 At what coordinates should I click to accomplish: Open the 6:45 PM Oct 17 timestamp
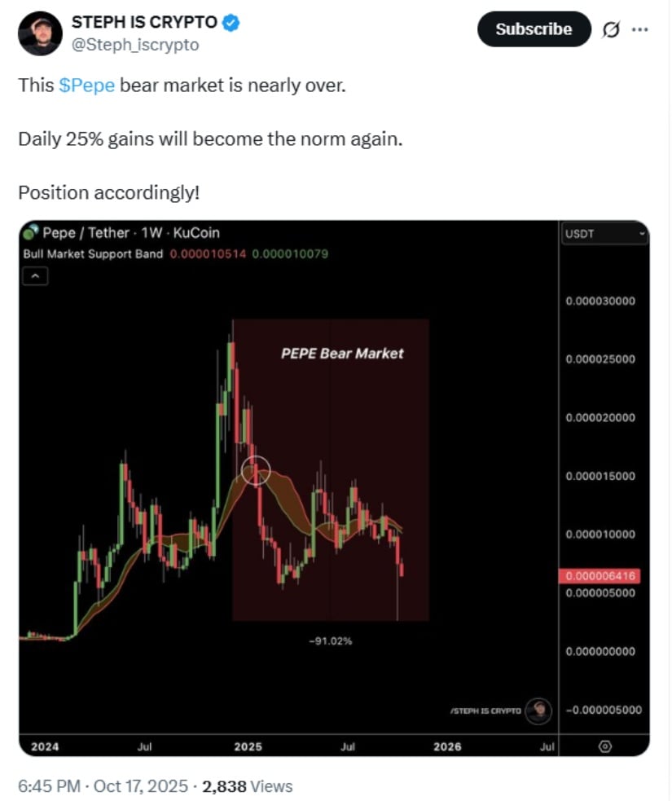pyautogui.click(x=102, y=786)
